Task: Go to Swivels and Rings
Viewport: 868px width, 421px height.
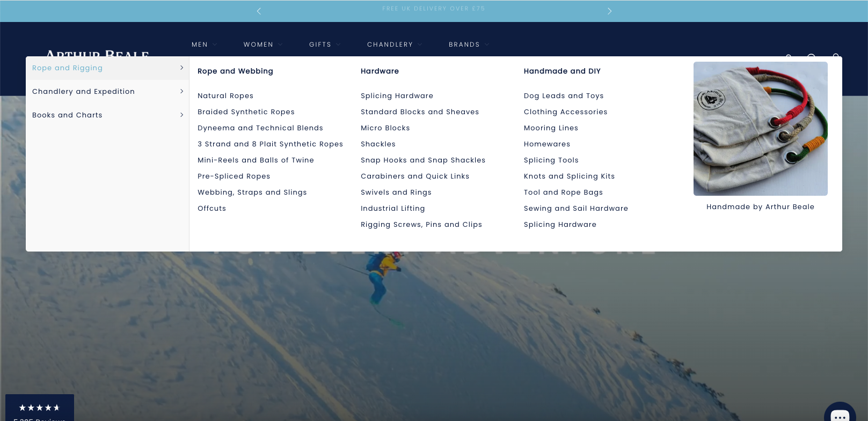Action: (x=396, y=193)
